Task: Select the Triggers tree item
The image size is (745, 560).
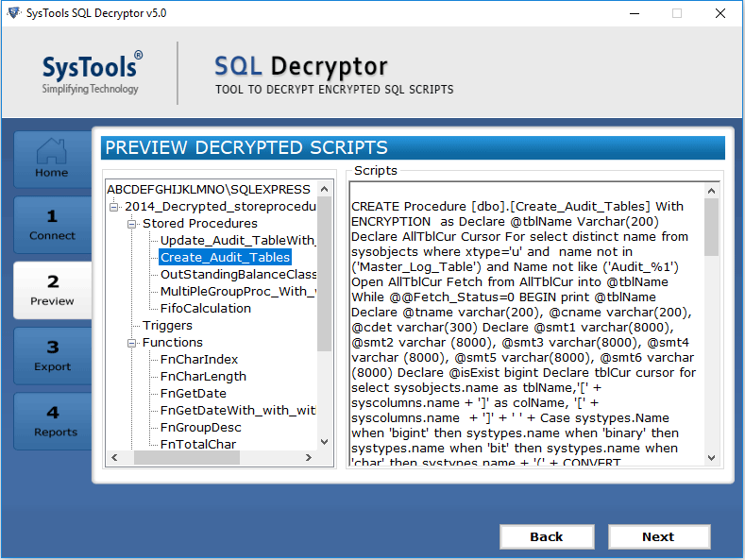Action: (x=167, y=326)
